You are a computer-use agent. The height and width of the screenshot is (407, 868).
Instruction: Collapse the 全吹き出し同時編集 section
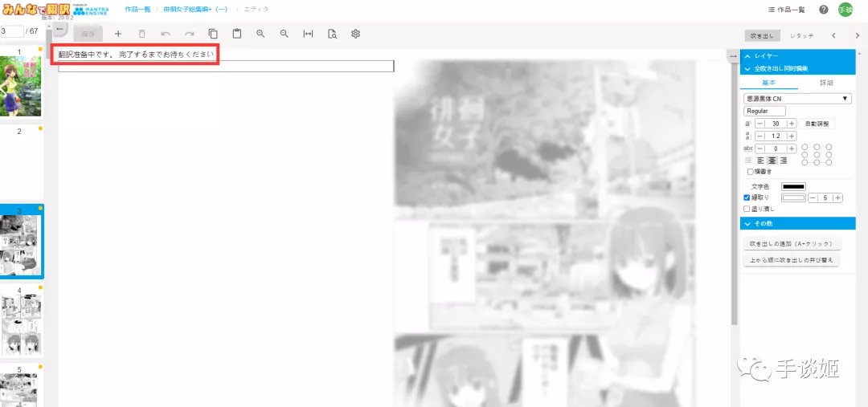tap(798, 69)
